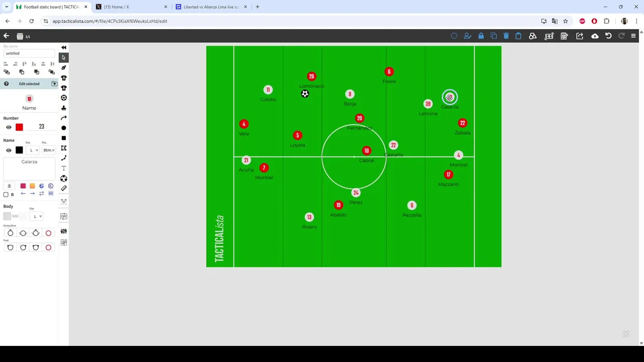The width and height of the screenshot is (644, 362).
Task: Collapse the side panel with double arrow
Action: pyautogui.click(x=63, y=47)
